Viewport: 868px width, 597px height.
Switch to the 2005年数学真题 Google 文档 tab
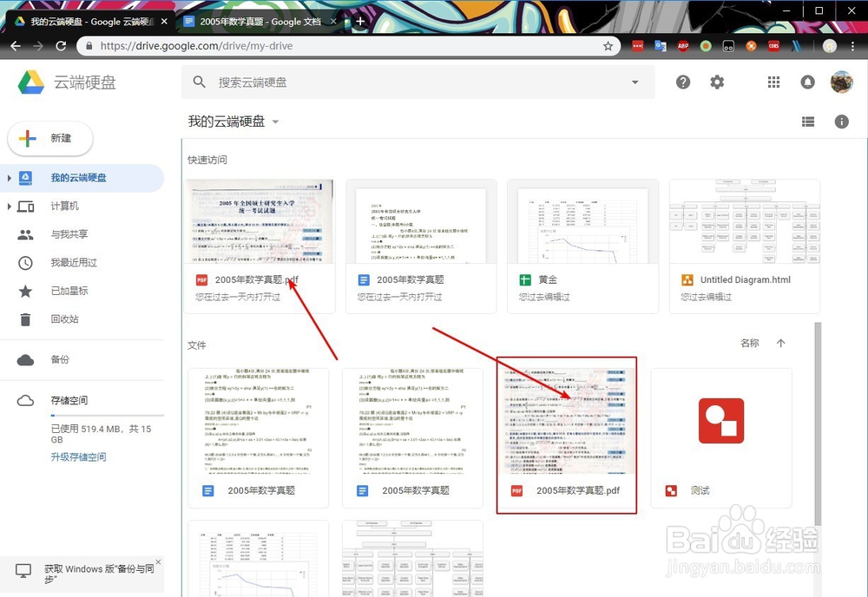260,22
